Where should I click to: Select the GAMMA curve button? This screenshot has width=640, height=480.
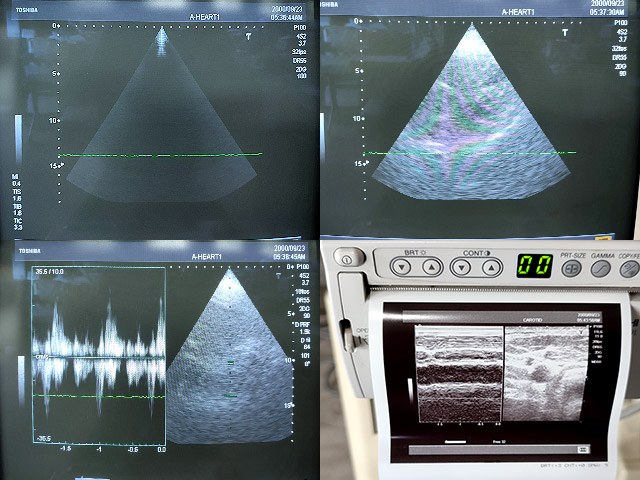(601, 269)
